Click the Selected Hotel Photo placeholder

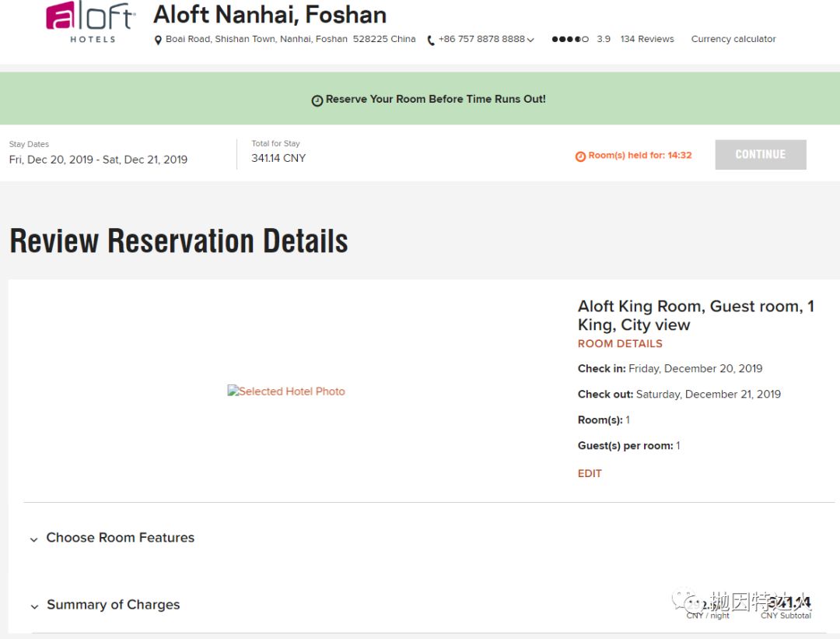286,391
